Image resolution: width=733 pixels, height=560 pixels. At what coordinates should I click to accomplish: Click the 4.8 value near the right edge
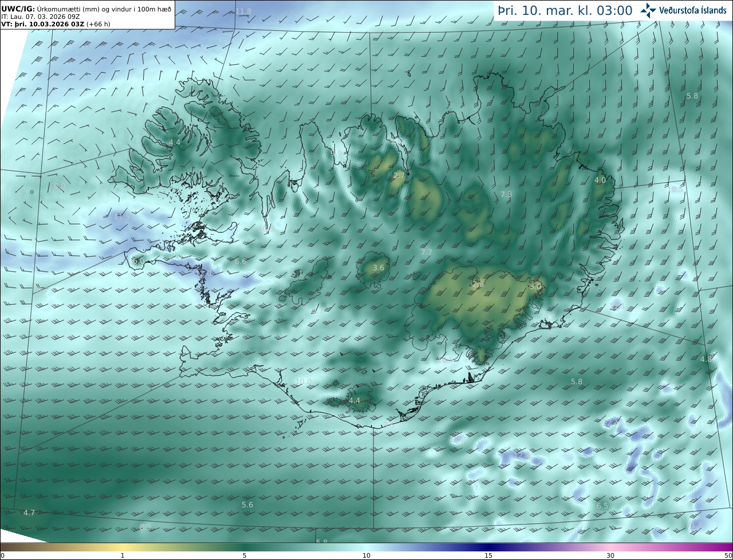tap(707, 359)
